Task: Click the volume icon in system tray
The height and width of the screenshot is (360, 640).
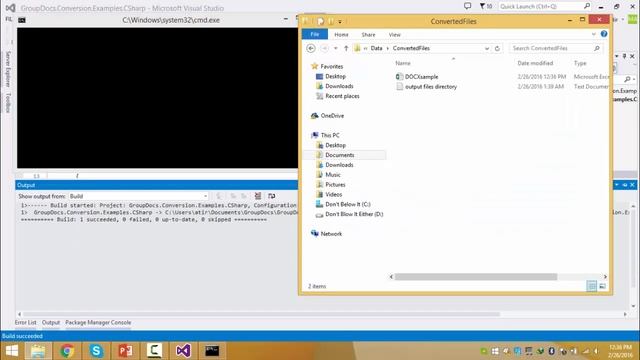Action: coord(596,351)
